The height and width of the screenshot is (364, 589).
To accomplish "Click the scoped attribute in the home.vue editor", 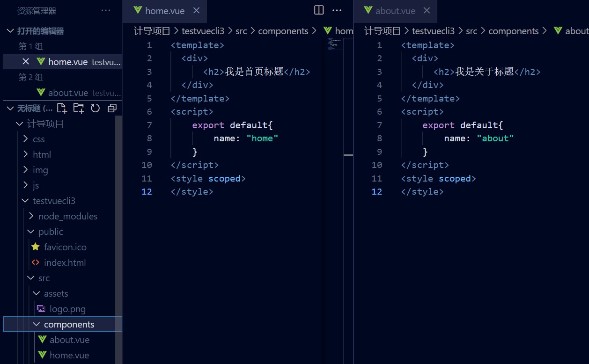I will 224,178.
